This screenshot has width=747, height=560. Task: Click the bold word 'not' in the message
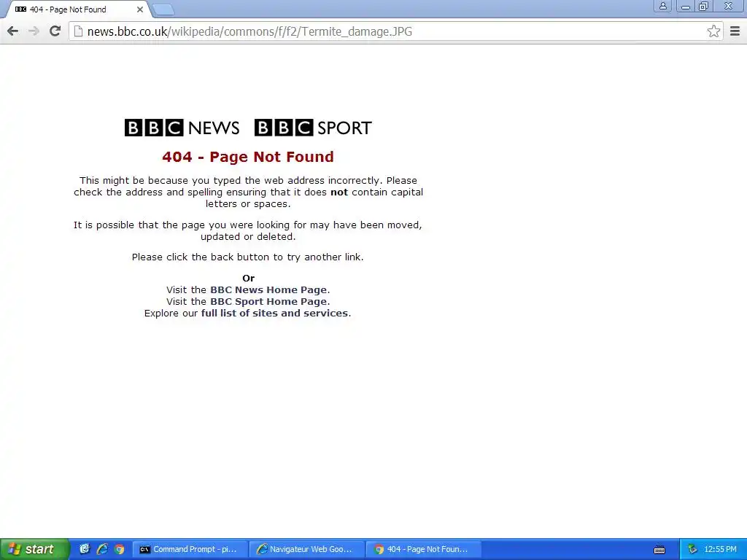pos(339,192)
